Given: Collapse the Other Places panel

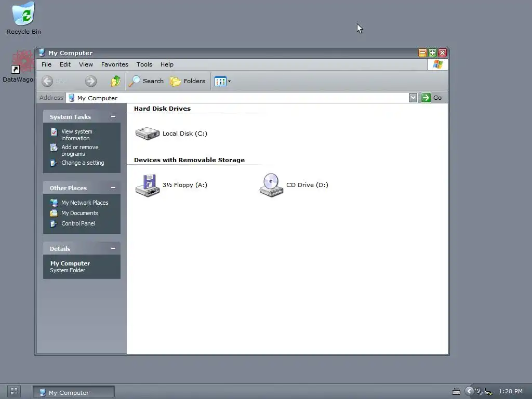Looking at the screenshot, I should [113, 188].
